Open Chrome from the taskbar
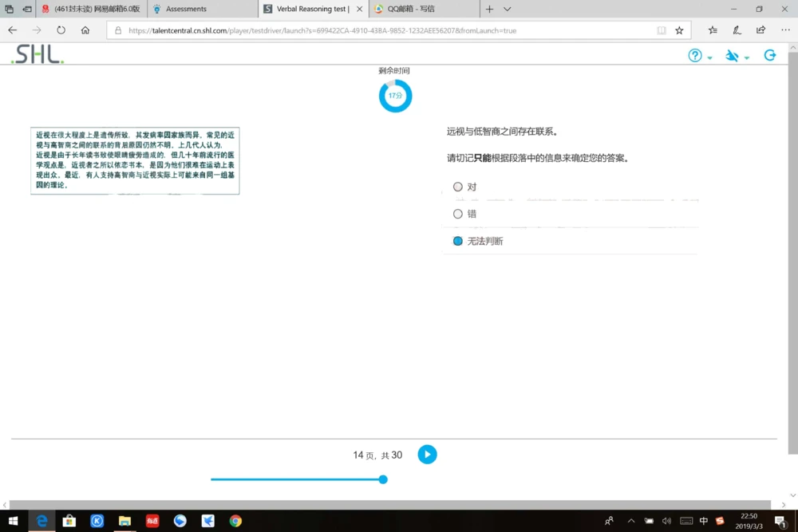Image resolution: width=798 pixels, height=532 pixels. pyautogui.click(x=235, y=521)
